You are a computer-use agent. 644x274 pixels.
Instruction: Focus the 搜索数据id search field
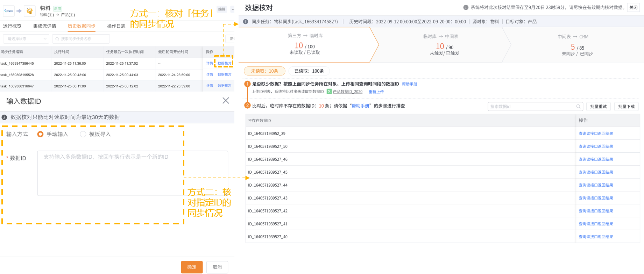pyautogui.click(x=535, y=107)
